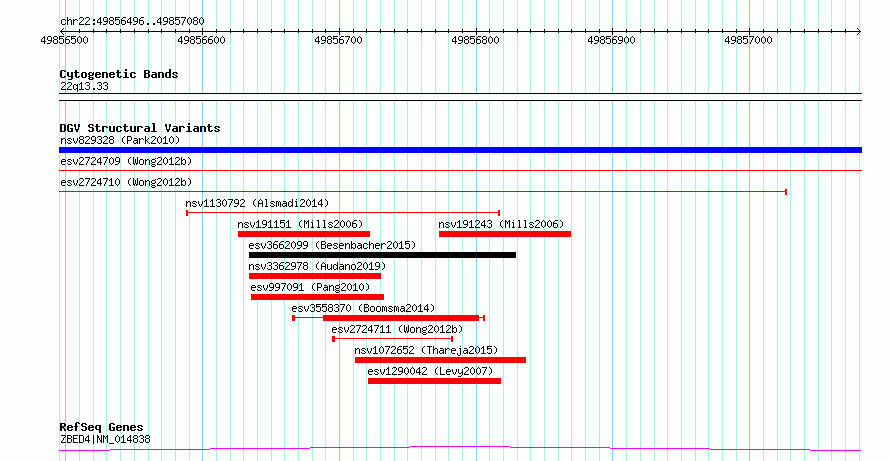Click the esv2724711 (Wong2012b) thin line feature

coord(392,339)
